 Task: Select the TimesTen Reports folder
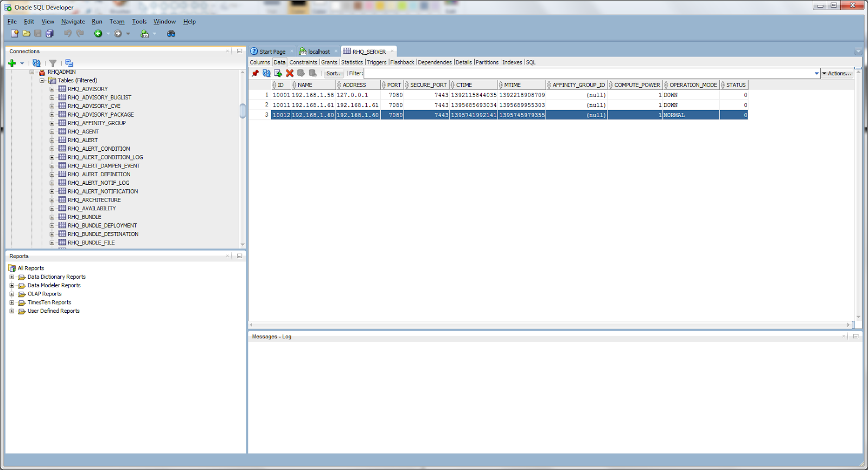49,302
